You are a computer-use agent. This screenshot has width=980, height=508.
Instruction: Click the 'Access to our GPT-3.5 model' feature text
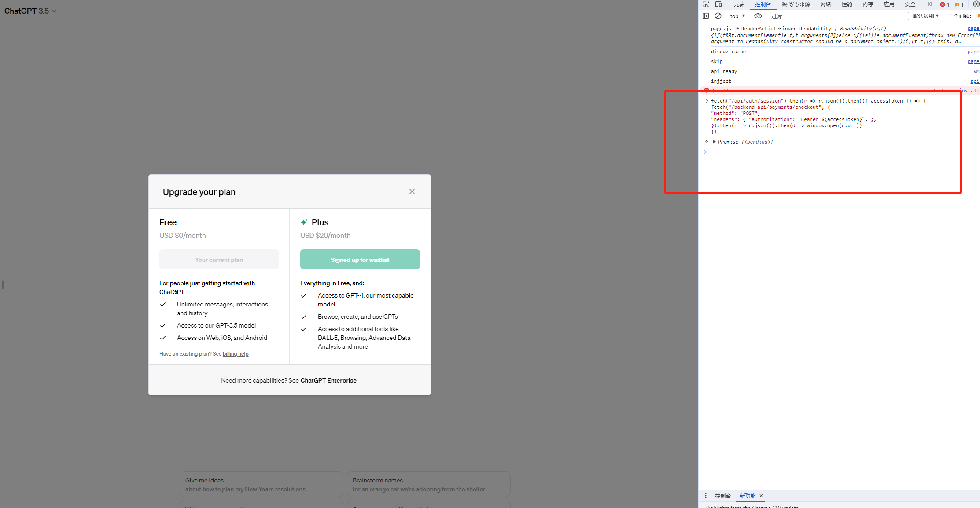click(216, 326)
